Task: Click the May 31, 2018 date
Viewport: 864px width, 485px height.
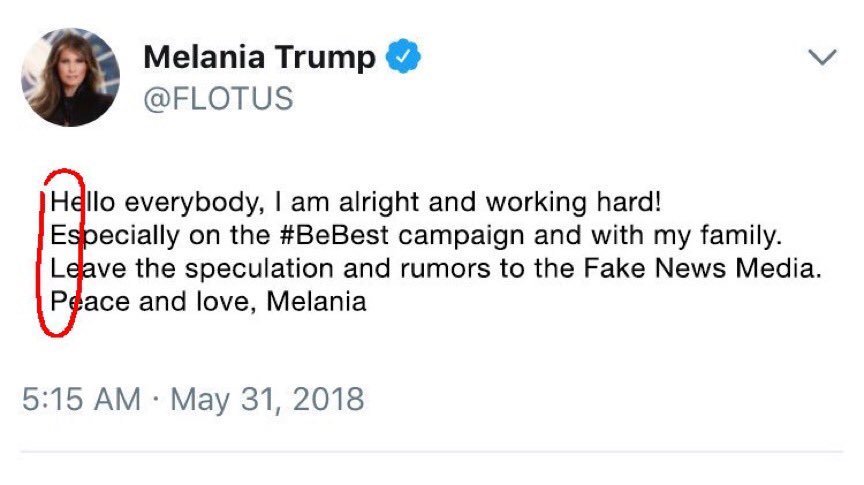Action: 269,400
